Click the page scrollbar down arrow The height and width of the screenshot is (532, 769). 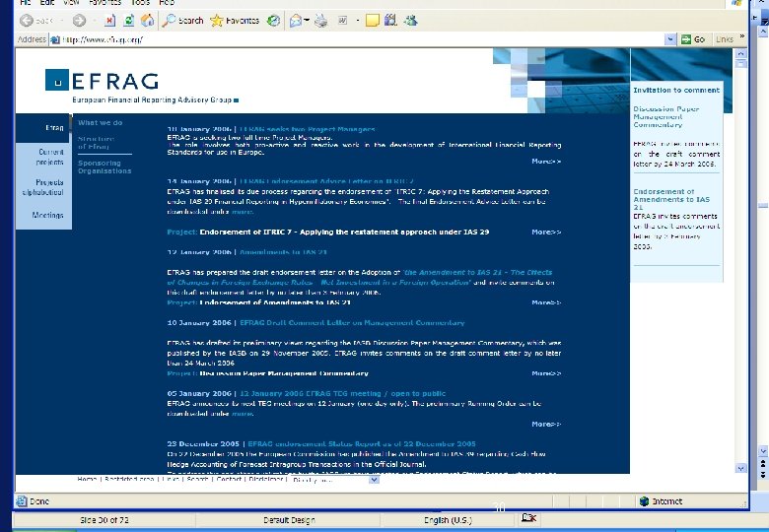coord(740,469)
